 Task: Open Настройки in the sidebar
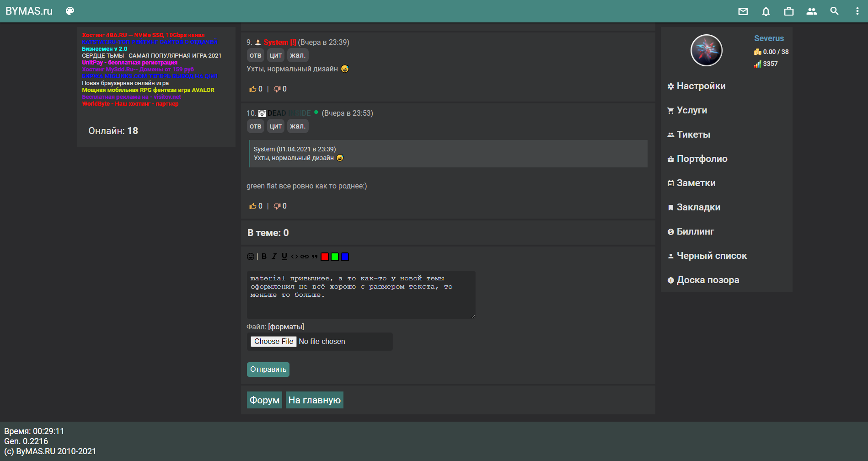(x=701, y=86)
